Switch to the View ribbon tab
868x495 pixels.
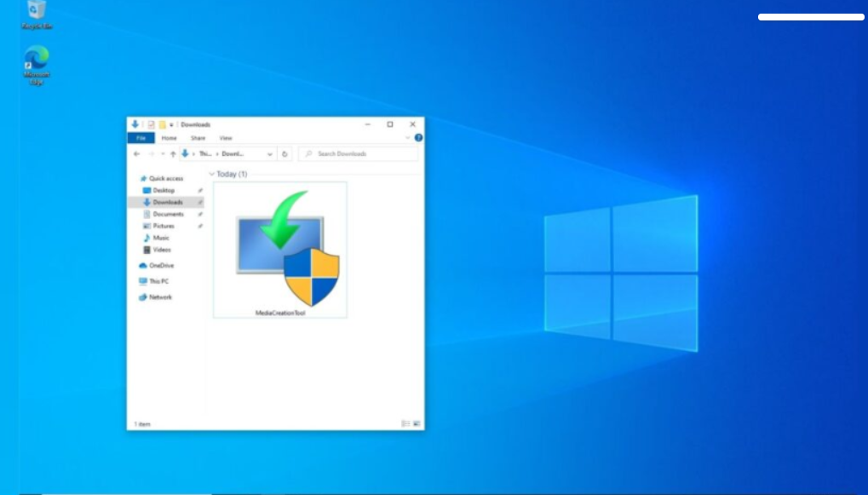pyautogui.click(x=227, y=138)
